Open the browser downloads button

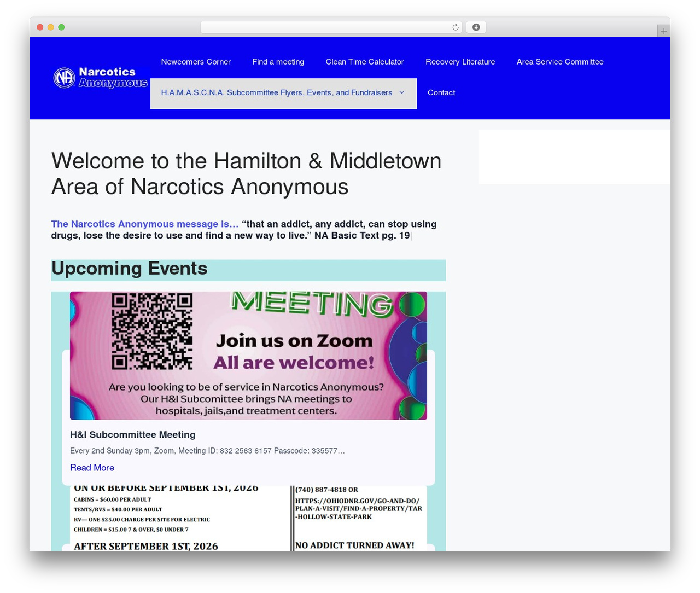(476, 27)
